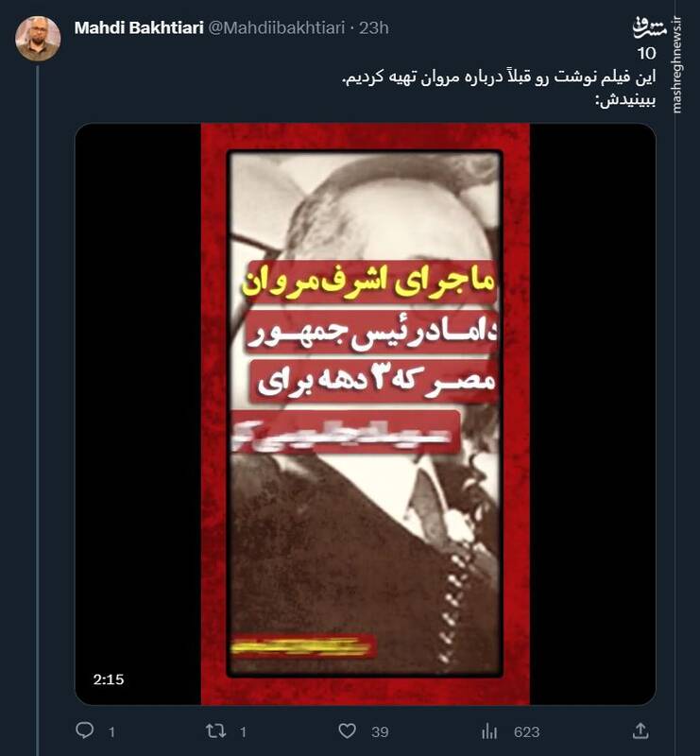Click the 39 likes count
The height and width of the screenshot is (756, 700).
[380, 732]
